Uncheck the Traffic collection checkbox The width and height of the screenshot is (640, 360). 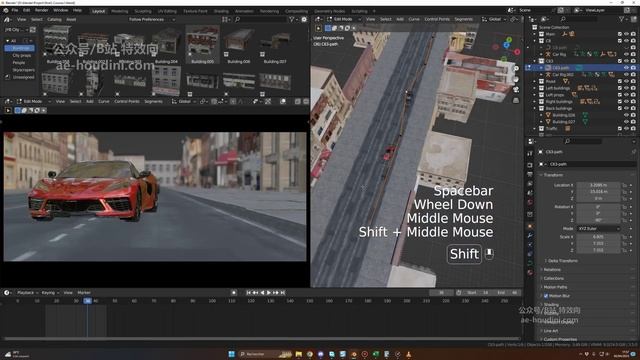(620, 129)
